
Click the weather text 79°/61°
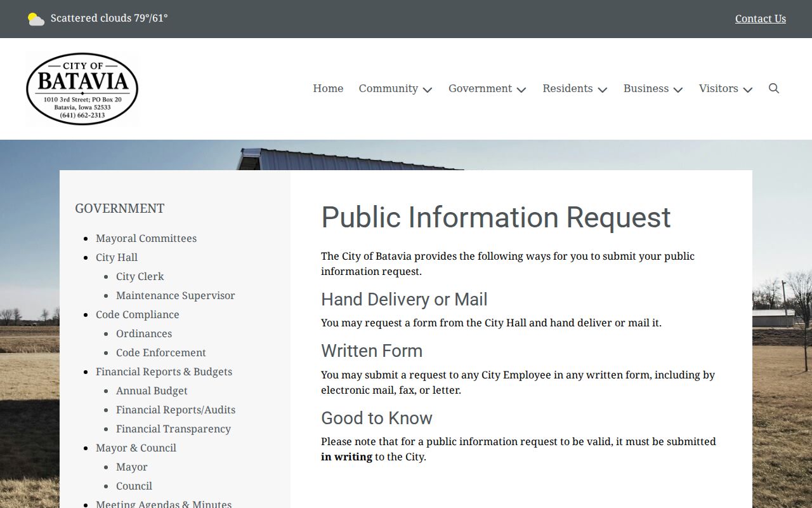150,18
